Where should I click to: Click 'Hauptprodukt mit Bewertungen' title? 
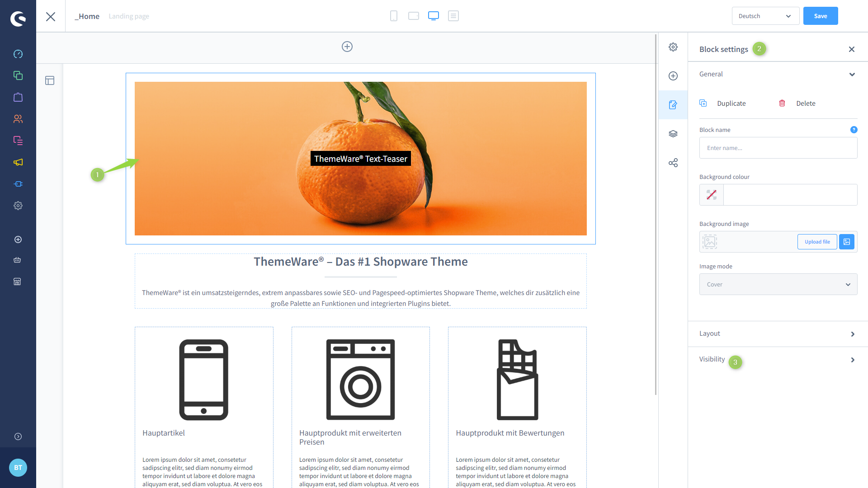pos(510,433)
